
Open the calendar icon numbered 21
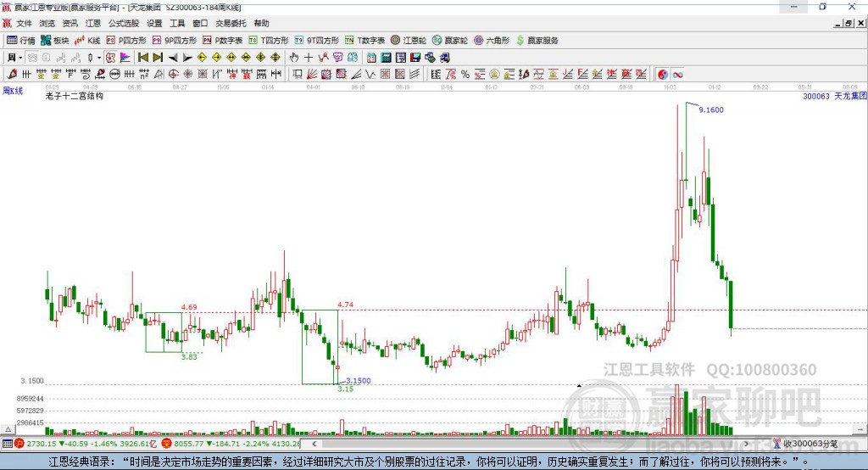371,58
